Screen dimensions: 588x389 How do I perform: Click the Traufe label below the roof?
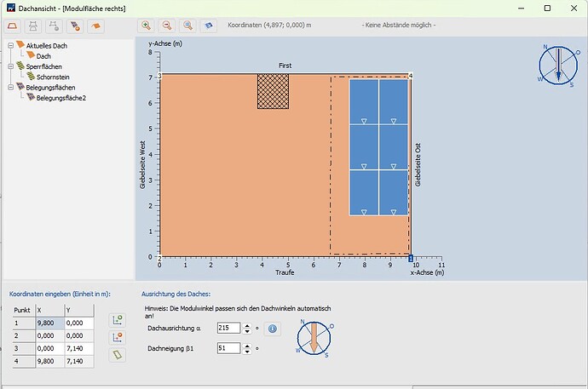coord(285,272)
